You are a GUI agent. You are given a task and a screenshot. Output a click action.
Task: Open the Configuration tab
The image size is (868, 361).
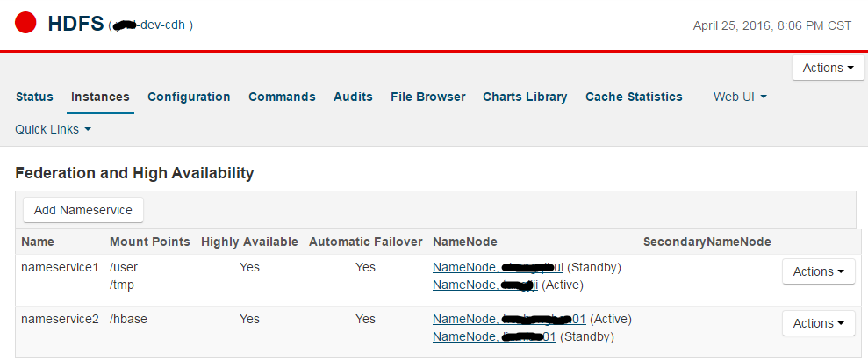189,97
